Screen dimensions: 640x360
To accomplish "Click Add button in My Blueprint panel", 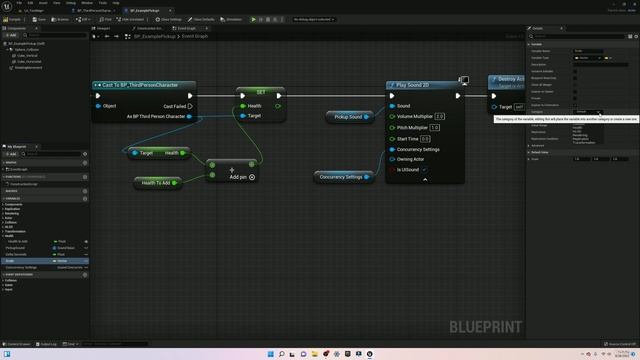I will coord(11,154).
